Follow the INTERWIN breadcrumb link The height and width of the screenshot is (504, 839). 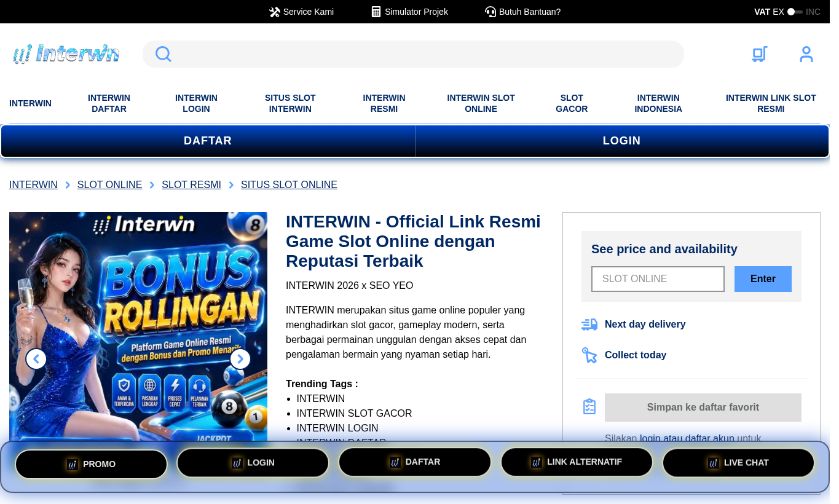pyautogui.click(x=33, y=185)
